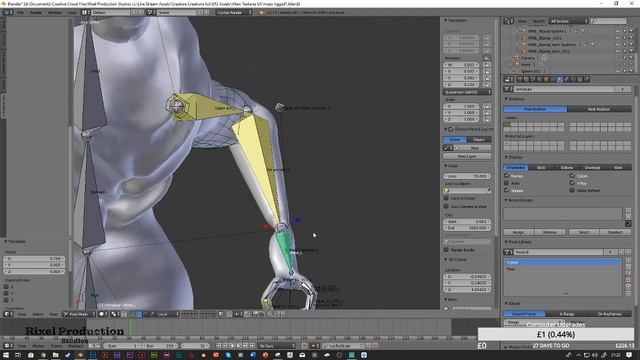Toggle the Names display checkbox
This screenshot has width=640, height=360.
click(507, 176)
